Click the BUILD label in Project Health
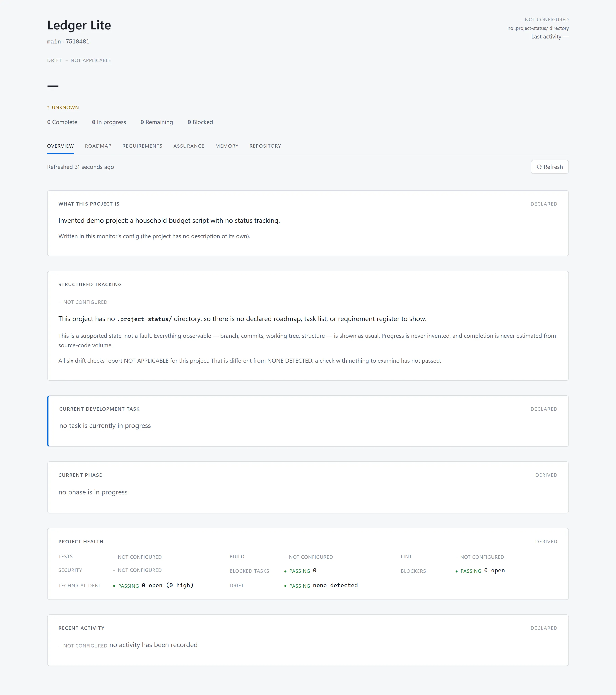Image resolution: width=616 pixels, height=695 pixels. pyautogui.click(x=237, y=557)
